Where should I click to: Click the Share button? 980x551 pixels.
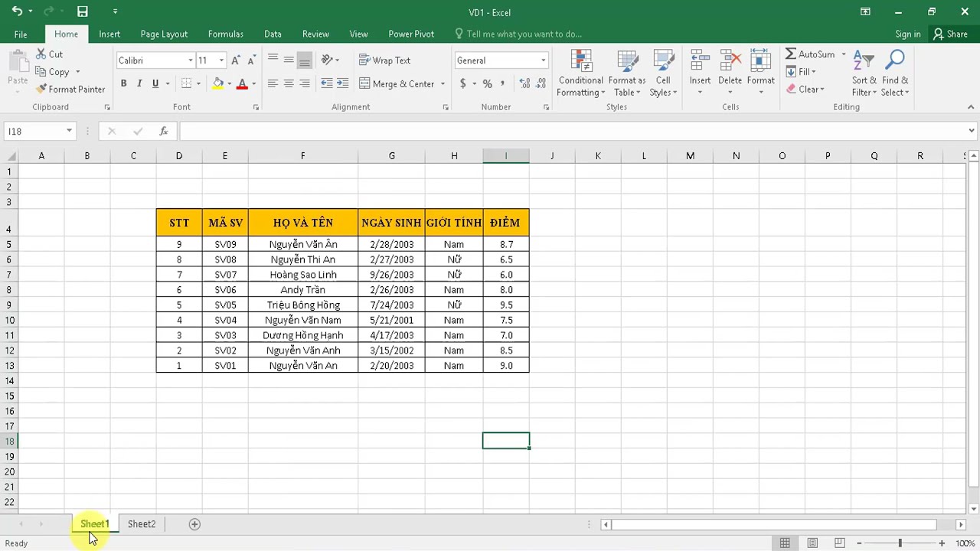pos(950,34)
